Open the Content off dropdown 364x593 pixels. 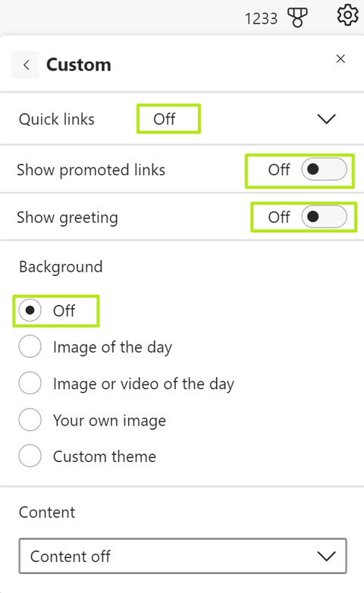pos(183,556)
